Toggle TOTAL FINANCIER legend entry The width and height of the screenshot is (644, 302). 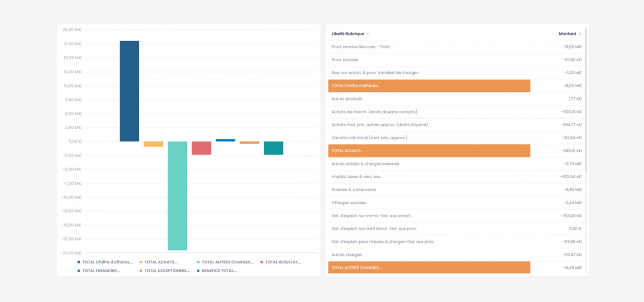coord(101,271)
